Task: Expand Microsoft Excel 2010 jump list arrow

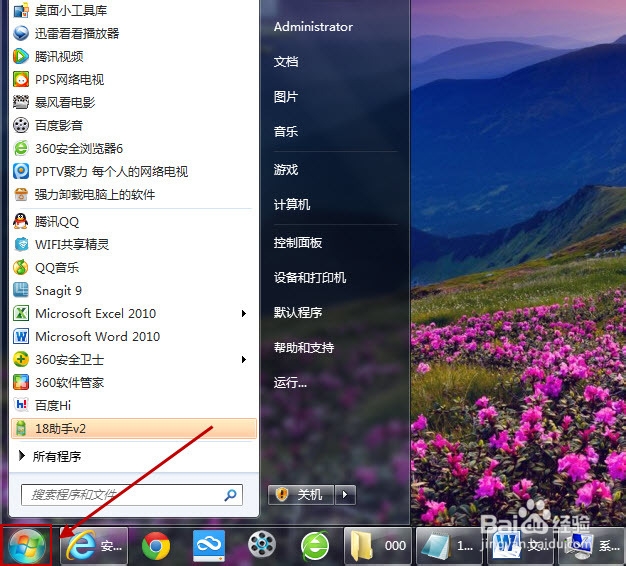Action: click(244, 314)
